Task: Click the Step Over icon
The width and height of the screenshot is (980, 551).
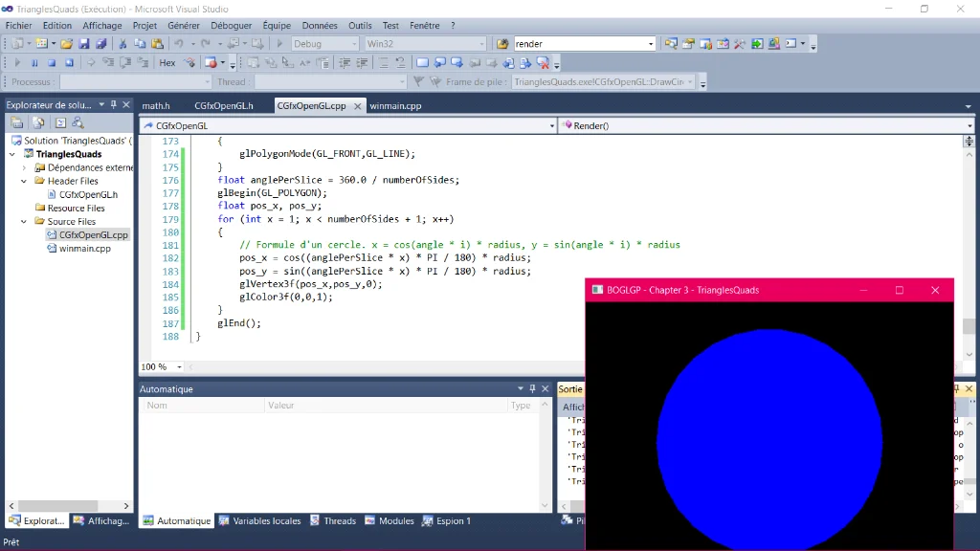Action: click(x=125, y=62)
